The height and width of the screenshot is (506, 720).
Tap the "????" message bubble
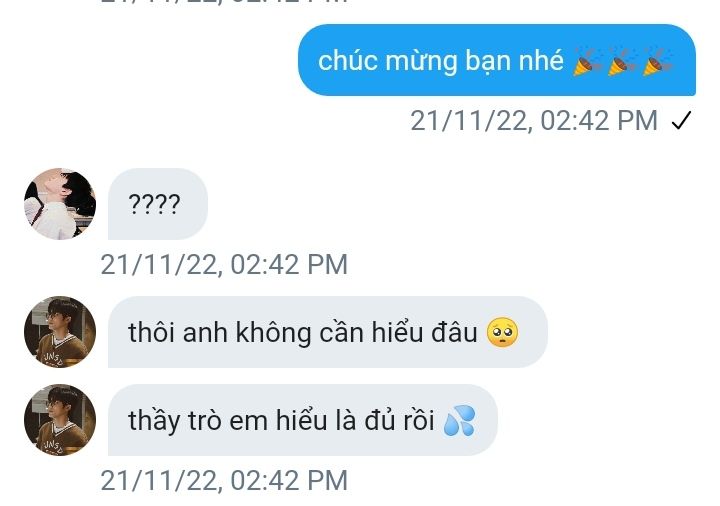pyautogui.click(x=158, y=204)
